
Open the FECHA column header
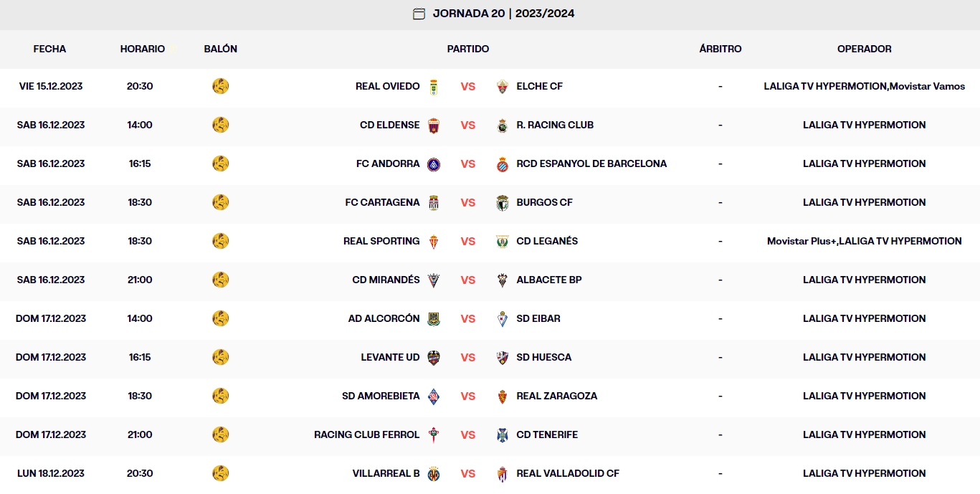tap(49, 49)
